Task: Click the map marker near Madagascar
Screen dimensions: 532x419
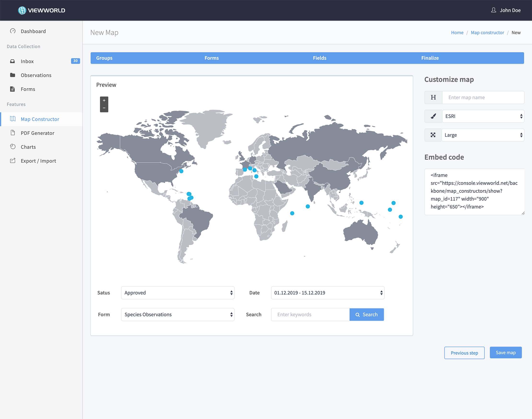Action: (292, 213)
